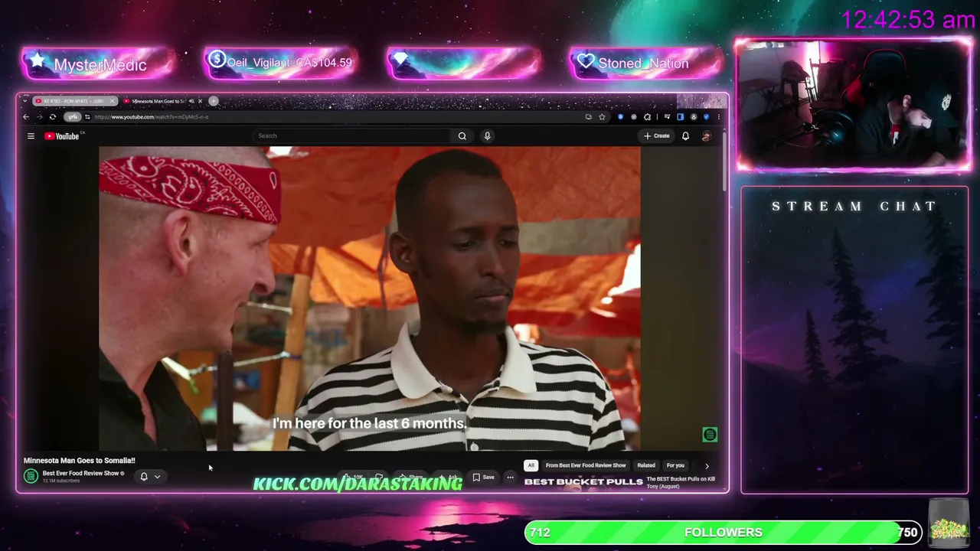Viewport: 980px width, 551px height.
Task: Click the blue checkmark shield extension icon
Action: 706,117
